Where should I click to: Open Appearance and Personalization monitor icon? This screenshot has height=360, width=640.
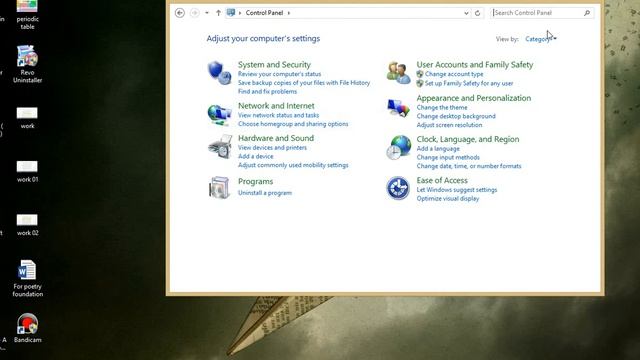pyautogui.click(x=398, y=108)
